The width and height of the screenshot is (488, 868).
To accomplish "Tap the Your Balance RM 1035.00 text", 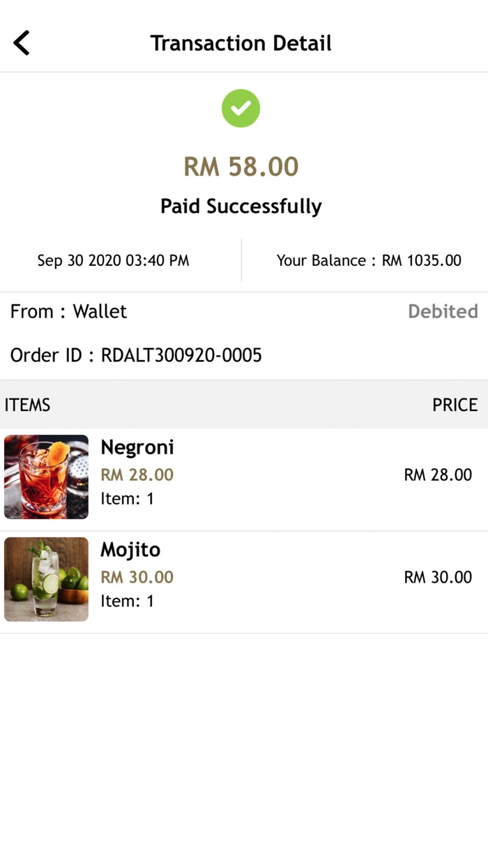I will [x=369, y=261].
